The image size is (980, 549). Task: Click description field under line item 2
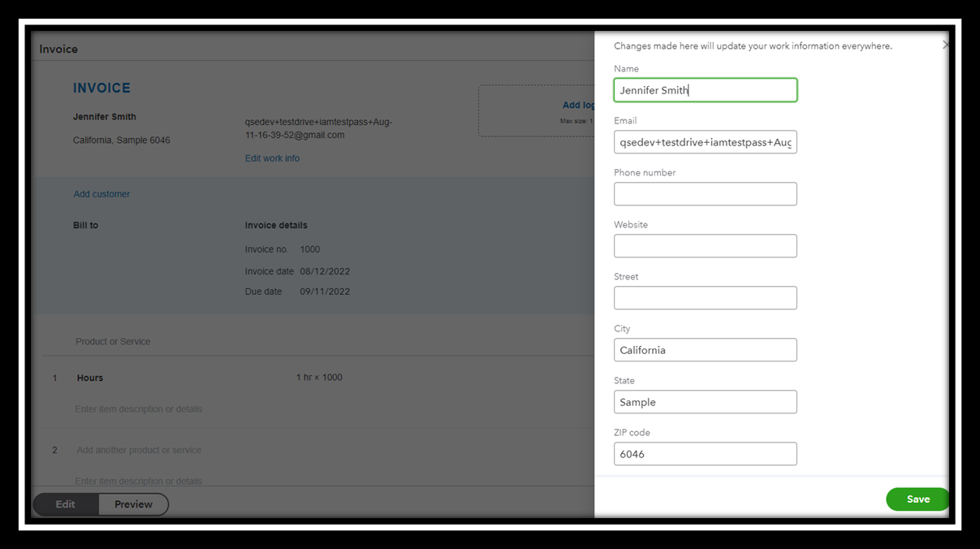coord(139,481)
